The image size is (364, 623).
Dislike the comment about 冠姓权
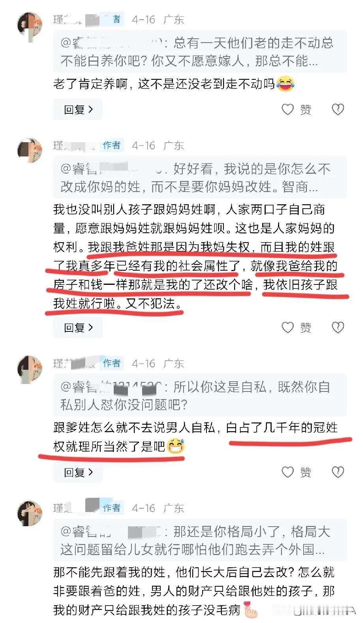coord(338,472)
